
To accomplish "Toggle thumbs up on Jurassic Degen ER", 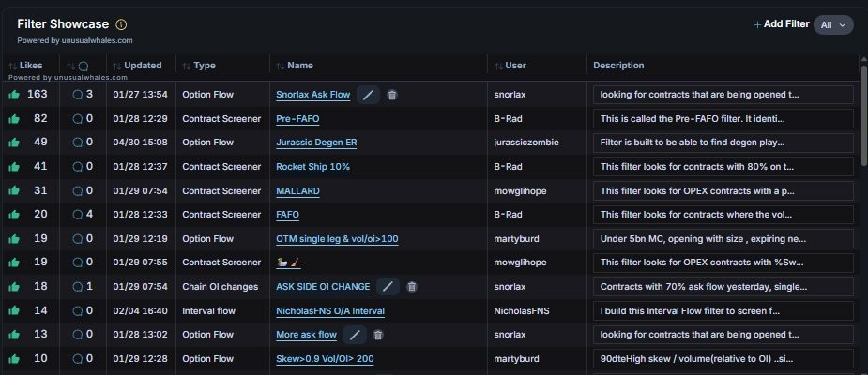I will click(14, 142).
